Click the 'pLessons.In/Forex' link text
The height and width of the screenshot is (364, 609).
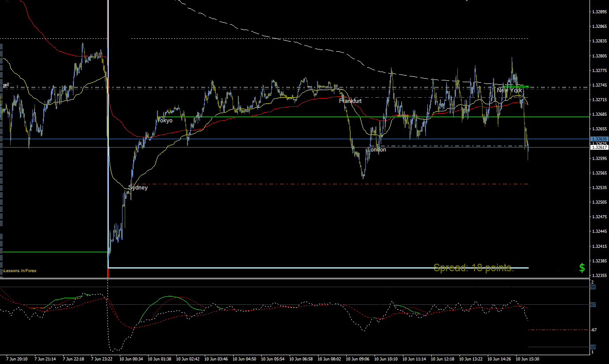click(19, 270)
